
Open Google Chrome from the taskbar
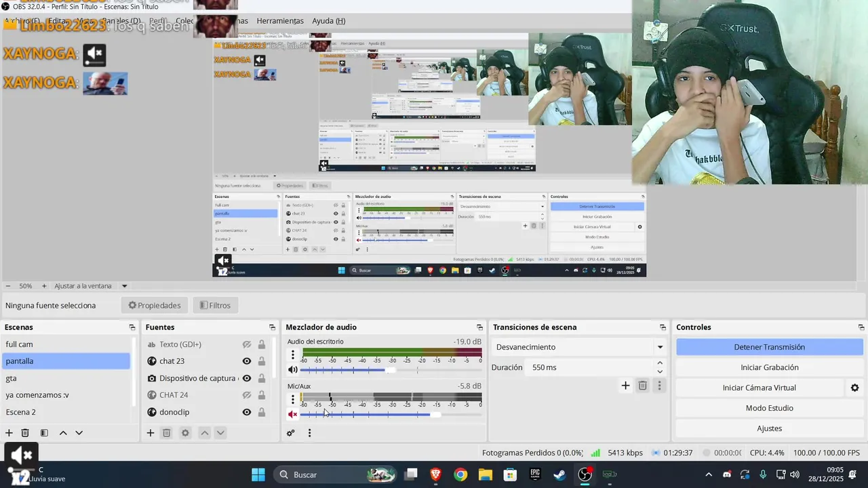[x=460, y=474]
